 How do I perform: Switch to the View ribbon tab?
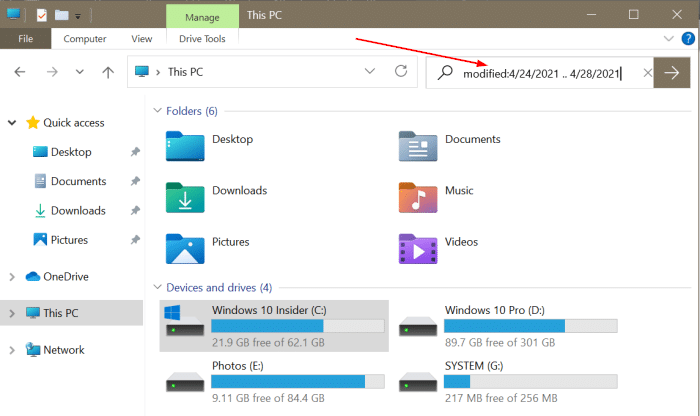tap(142, 39)
